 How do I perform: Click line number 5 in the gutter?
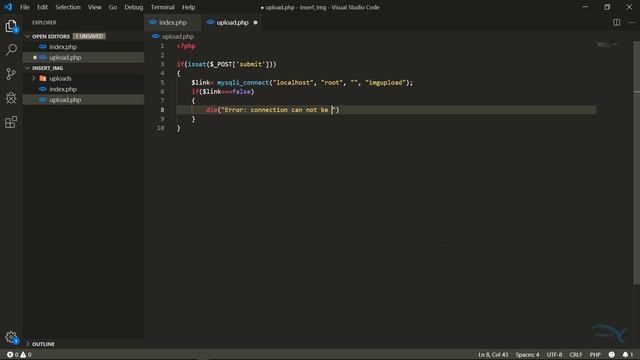(x=162, y=82)
